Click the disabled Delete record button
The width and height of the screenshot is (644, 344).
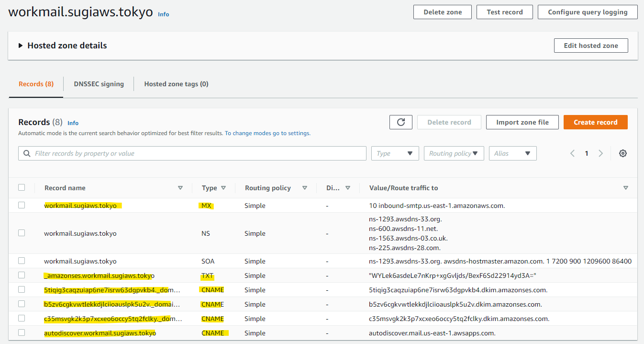click(x=449, y=122)
